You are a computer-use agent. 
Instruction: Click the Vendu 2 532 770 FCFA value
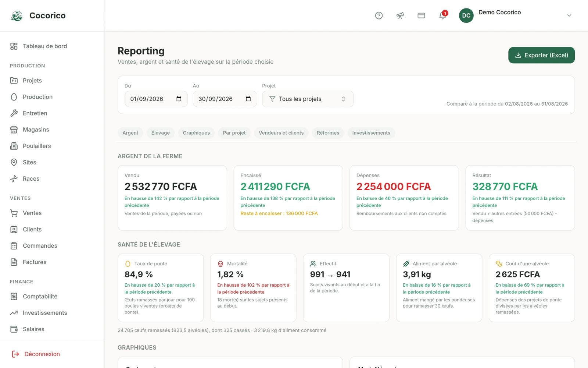pos(161,187)
